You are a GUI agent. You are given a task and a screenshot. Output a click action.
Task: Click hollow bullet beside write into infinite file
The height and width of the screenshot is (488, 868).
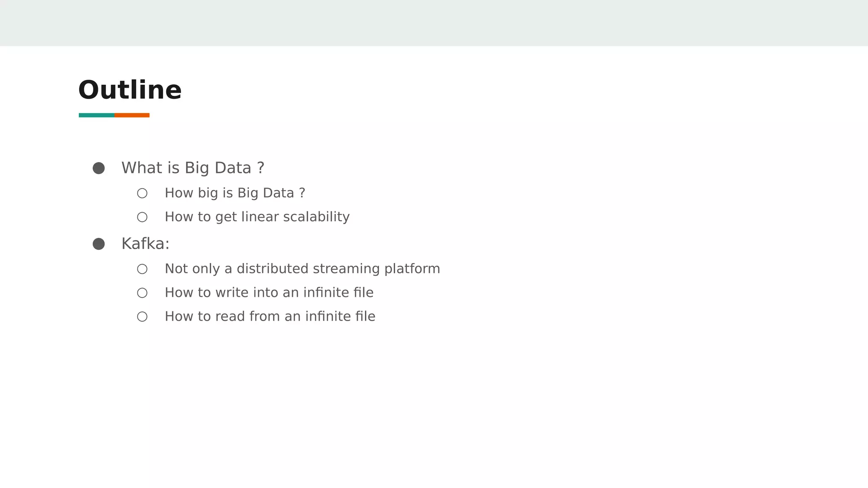[x=142, y=293]
